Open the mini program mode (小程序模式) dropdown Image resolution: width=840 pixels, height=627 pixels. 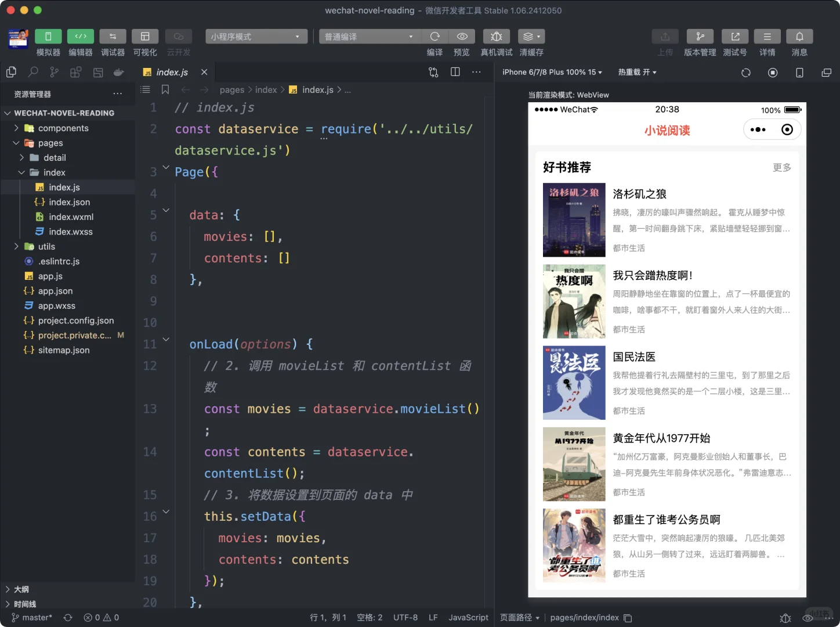pyautogui.click(x=256, y=37)
